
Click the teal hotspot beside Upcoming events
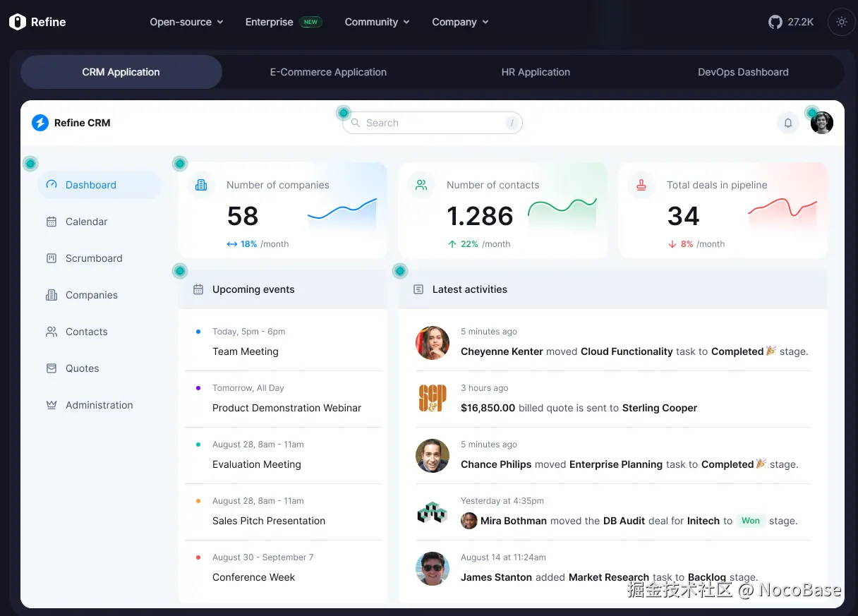pyautogui.click(x=180, y=271)
